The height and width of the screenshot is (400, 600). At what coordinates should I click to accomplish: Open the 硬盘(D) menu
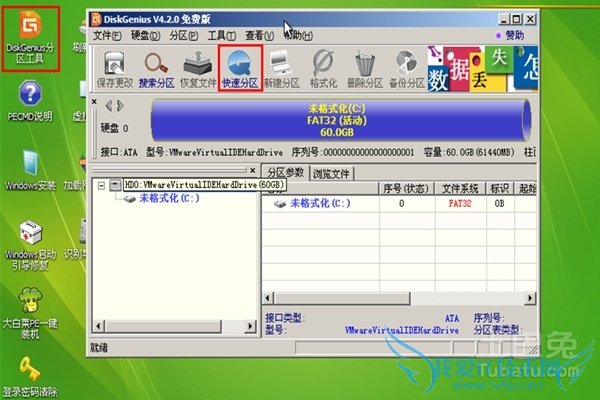click(145, 36)
